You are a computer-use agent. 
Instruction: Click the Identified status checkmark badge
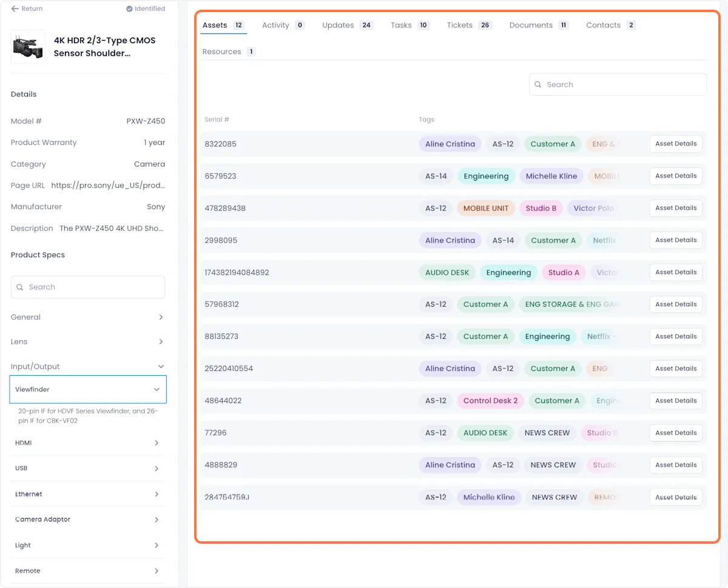(x=146, y=8)
